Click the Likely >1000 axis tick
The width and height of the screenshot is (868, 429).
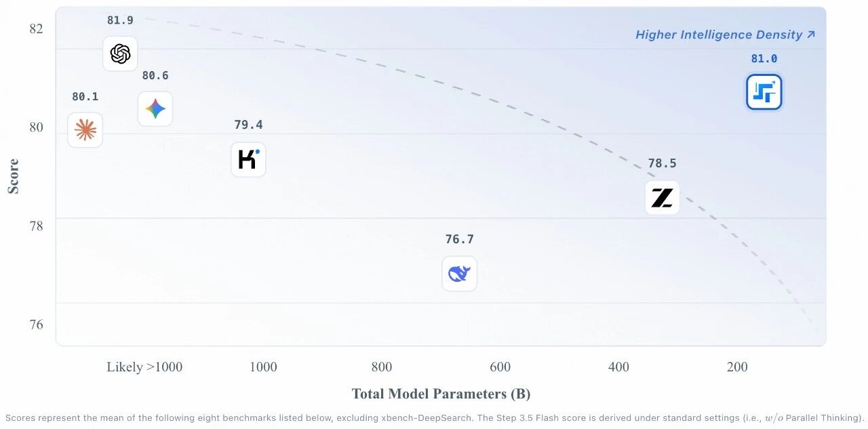click(x=144, y=367)
